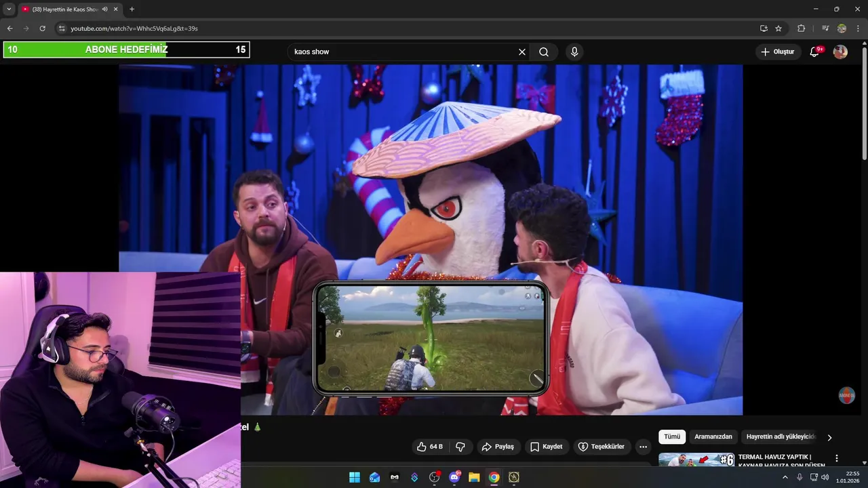Open the TERMAL HAVUZ YAPTIK title link

click(x=781, y=461)
